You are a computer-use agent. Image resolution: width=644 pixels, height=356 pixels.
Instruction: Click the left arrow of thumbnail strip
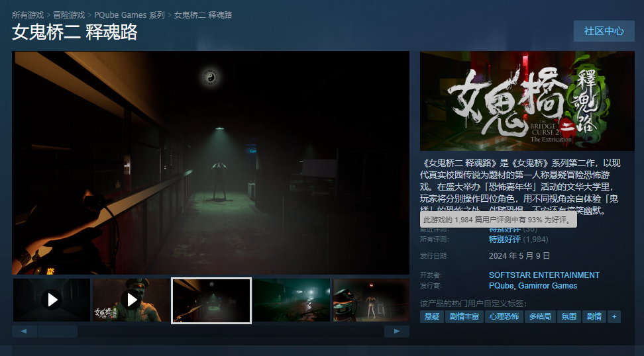coord(25,332)
